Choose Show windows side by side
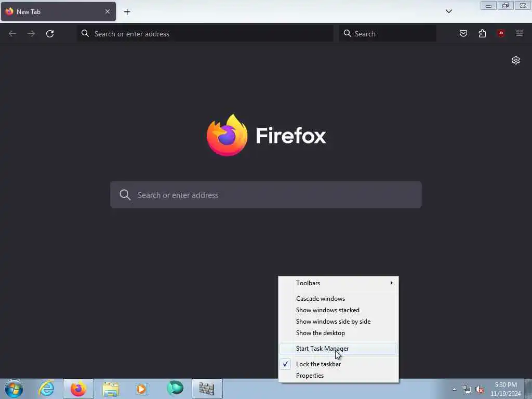532x399 pixels. point(338,322)
